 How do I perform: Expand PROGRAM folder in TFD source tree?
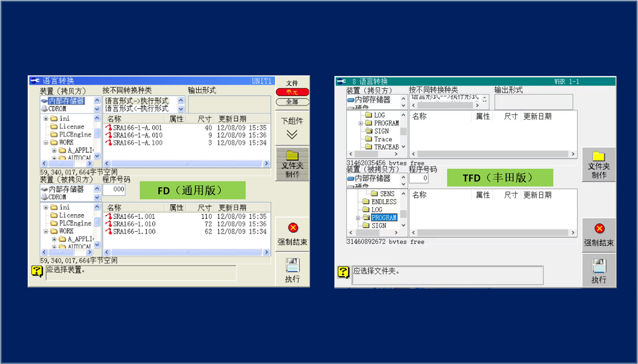361,123
